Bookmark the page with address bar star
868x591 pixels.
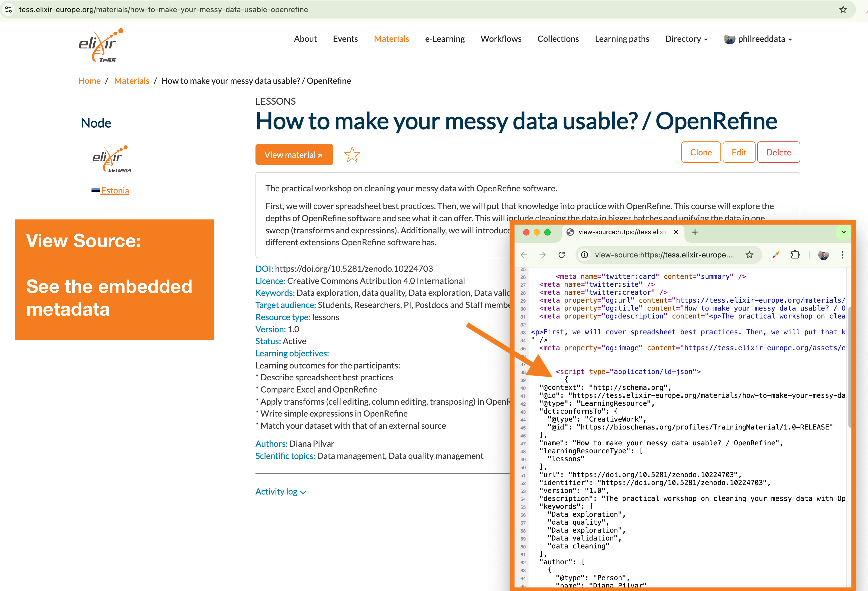(x=843, y=9)
